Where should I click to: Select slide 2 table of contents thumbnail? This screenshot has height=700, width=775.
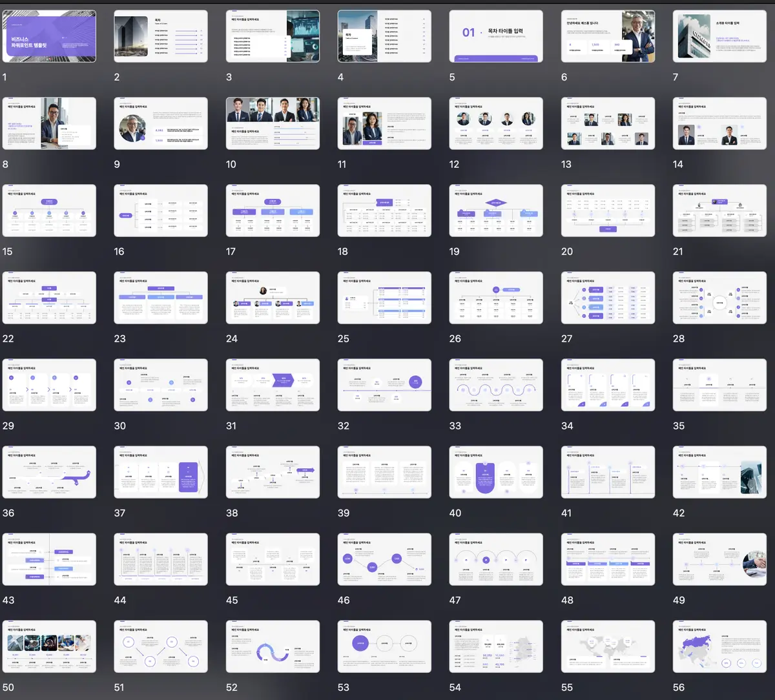[161, 36]
